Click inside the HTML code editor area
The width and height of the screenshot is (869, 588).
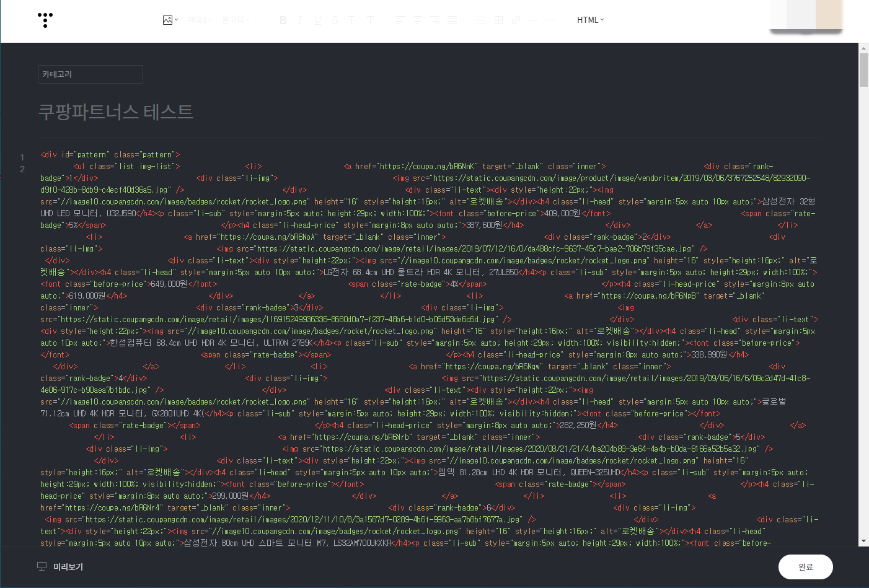click(429, 348)
